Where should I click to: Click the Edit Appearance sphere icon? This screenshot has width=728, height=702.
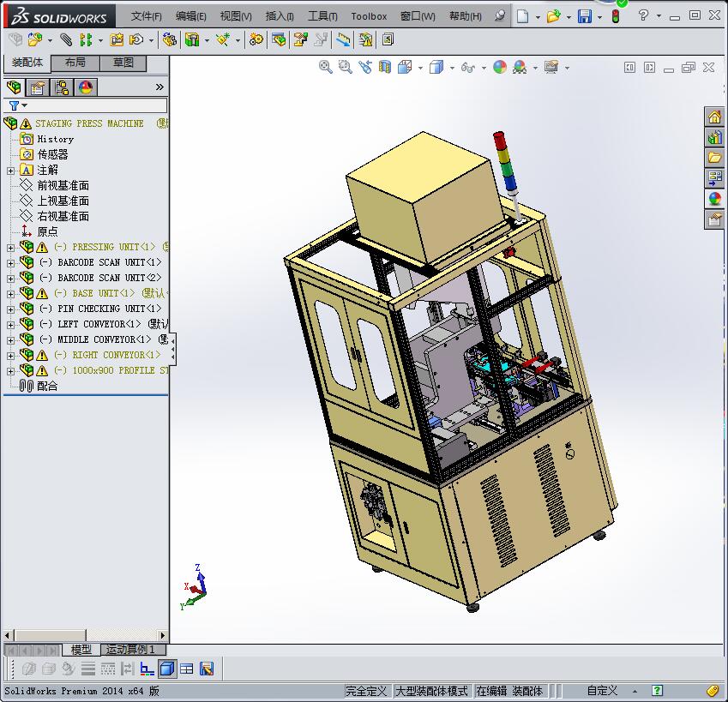(x=500, y=67)
